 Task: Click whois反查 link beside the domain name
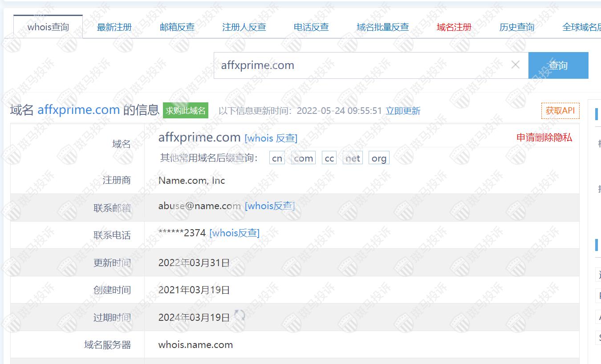pyautogui.click(x=271, y=138)
